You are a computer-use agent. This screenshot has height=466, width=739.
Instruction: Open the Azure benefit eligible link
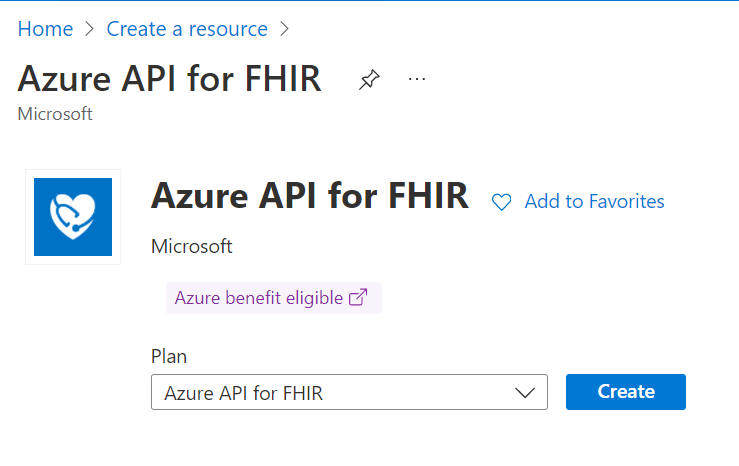click(259, 298)
